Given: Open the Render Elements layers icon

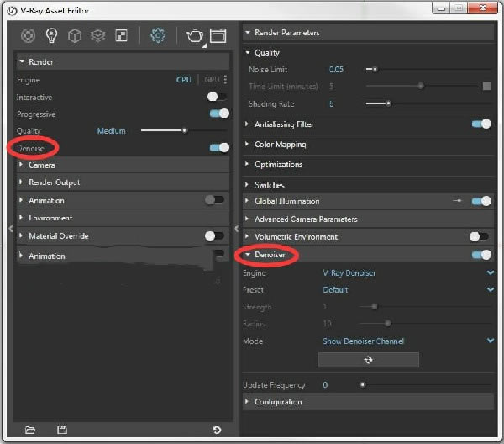Looking at the screenshot, I should [97, 35].
